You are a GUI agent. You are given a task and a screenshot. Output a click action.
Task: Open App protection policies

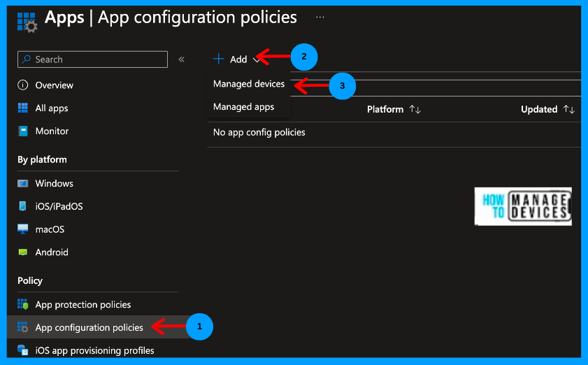coord(83,305)
